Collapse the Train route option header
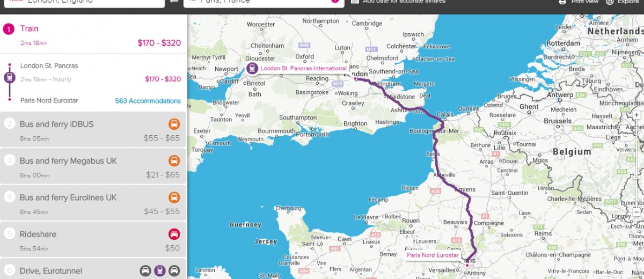The image size is (644, 279). pyautogui.click(x=93, y=35)
